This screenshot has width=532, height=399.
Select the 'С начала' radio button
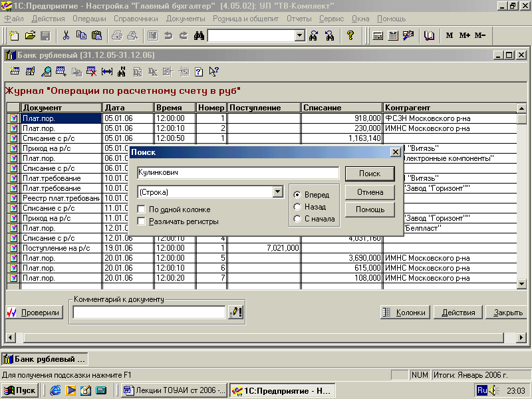click(x=297, y=219)
